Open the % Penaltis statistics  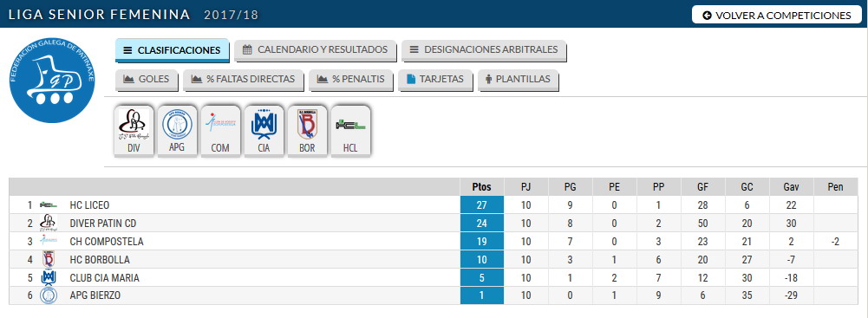[350, 79]
